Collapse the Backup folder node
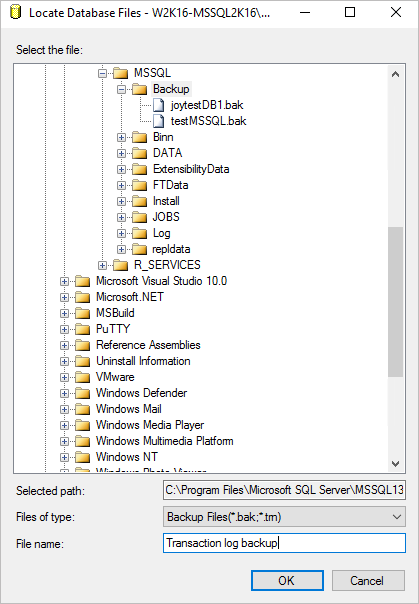This screenshot has width=419, height=604. point(121,89)
